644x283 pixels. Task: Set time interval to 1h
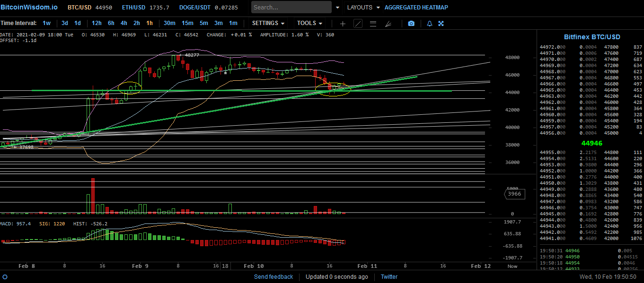(150, 23)
